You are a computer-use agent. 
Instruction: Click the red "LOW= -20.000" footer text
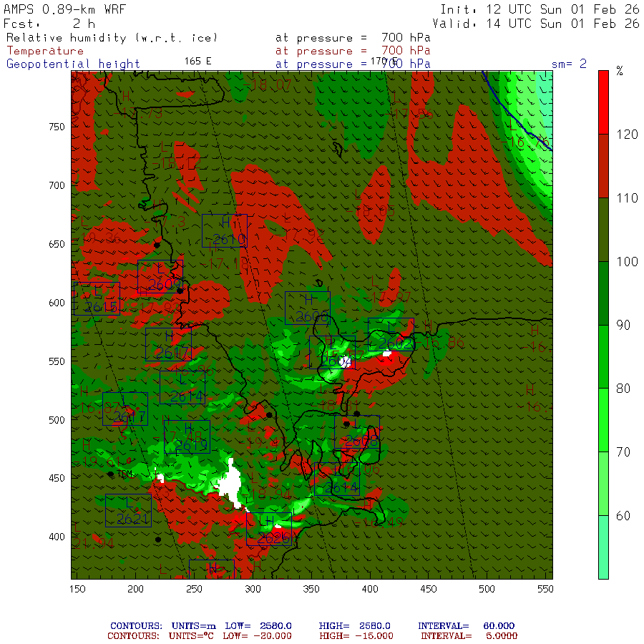point(257,636)
